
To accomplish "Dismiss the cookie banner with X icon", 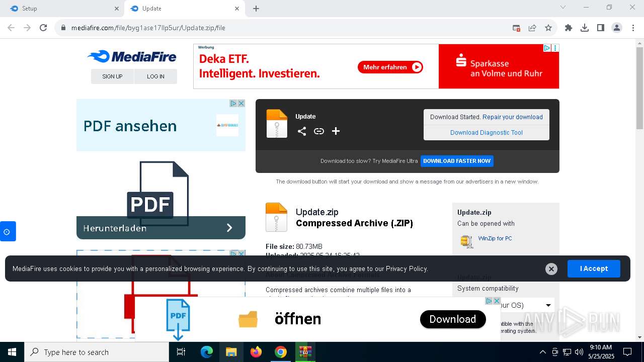I will point(551,269).
